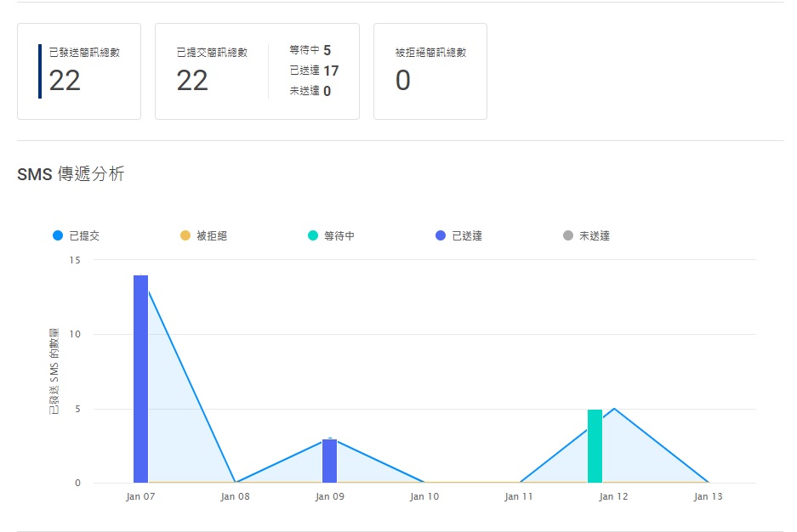
Task: Click the 已送達 legend entry
Action: click(x=458, y=235)
